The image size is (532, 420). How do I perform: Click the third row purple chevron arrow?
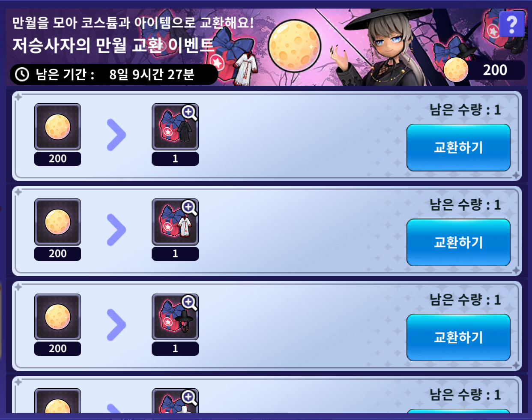coord(116,325)
